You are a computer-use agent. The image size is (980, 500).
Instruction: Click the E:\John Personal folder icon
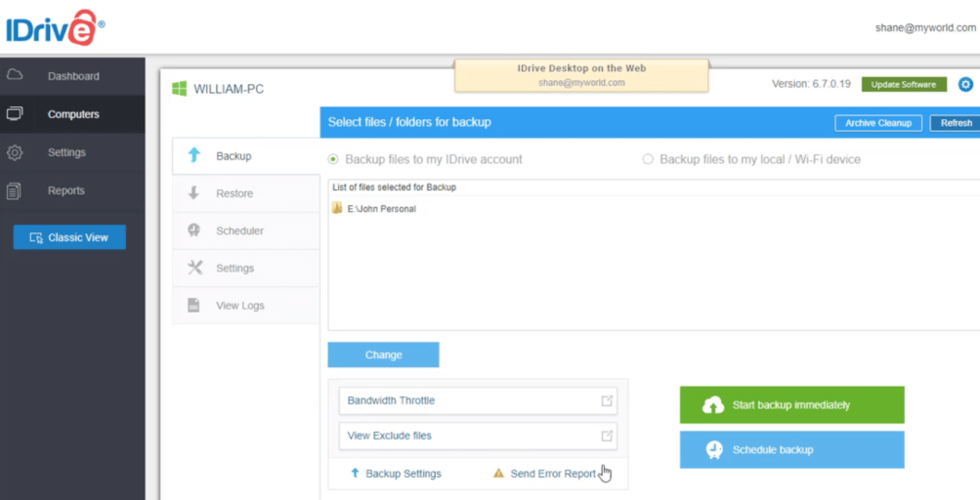point(337,208)
